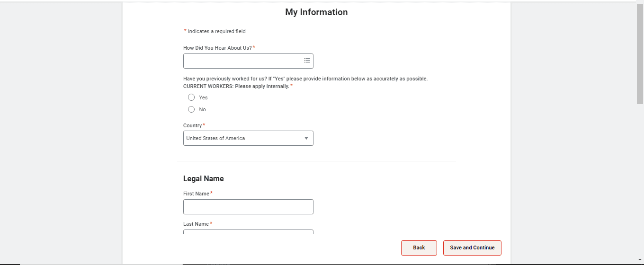The width and height of the screenshot is (644, 265).
Task: Click 'CURRENT WORKERS: Please apply internally.' text
Action: (x=236, y=87)
